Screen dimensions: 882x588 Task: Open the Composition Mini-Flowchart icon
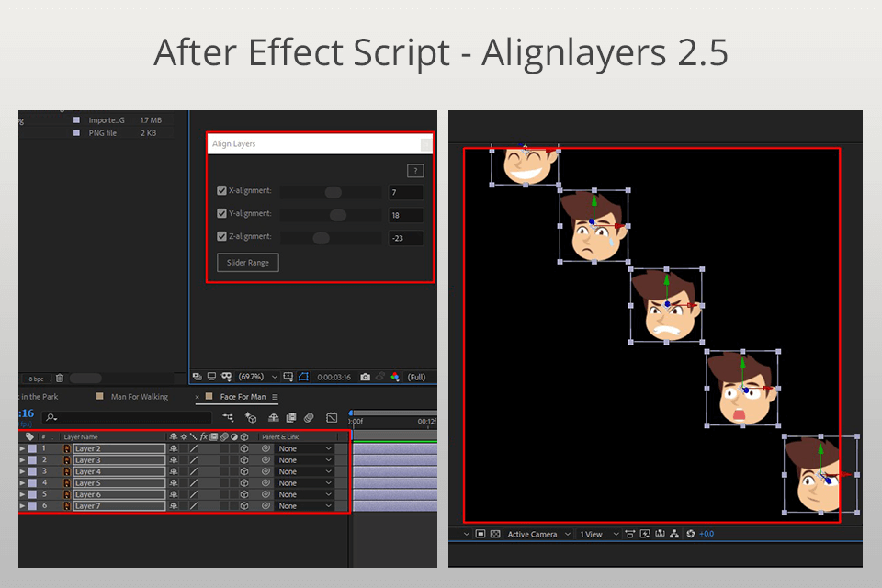(228, 417)
